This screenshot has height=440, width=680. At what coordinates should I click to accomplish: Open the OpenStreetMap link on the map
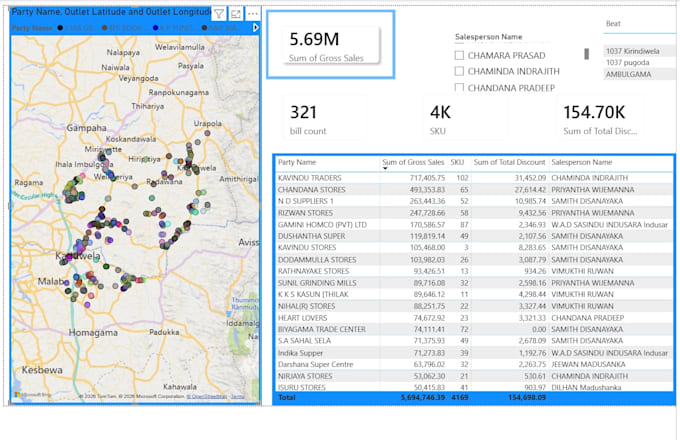(206, 396)
